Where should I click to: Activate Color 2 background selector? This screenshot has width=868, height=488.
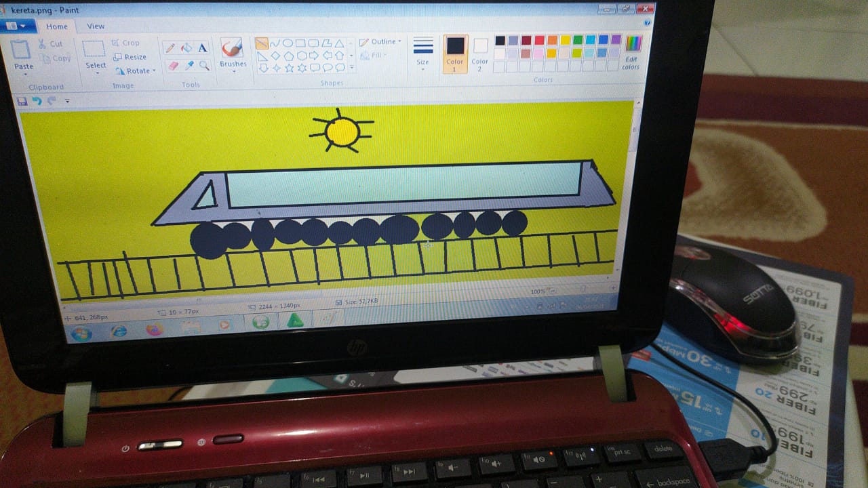pyautogui.click(x=480, y=54)
